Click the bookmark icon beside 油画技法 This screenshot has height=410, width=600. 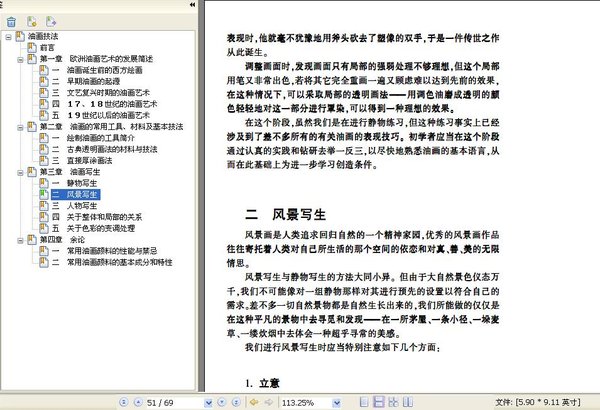[x=20, y=37]
